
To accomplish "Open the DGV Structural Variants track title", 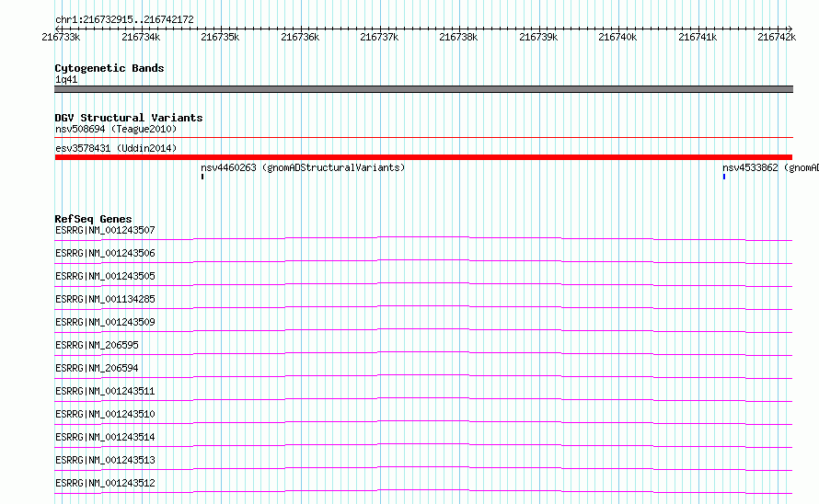I will tap(129, 118).
